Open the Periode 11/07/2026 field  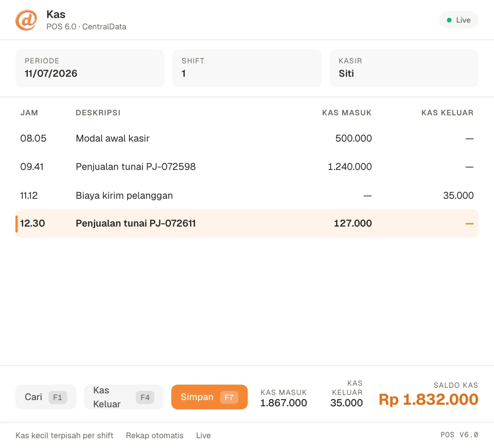click(x=90, y=68)
